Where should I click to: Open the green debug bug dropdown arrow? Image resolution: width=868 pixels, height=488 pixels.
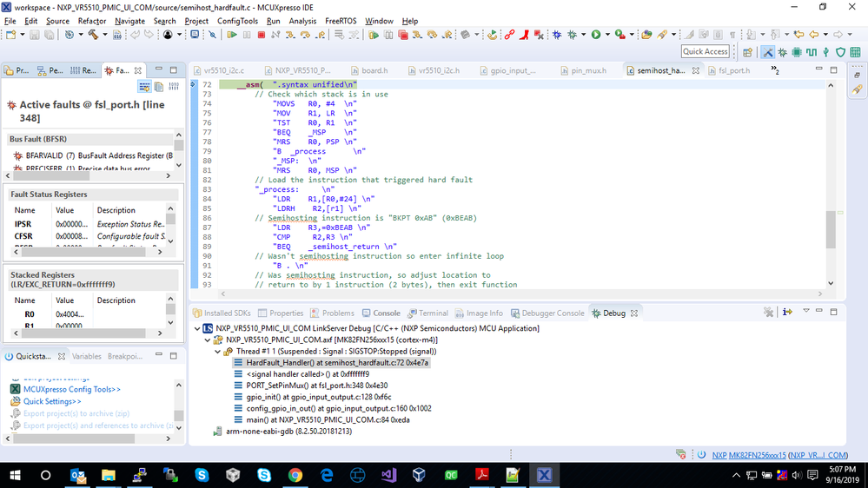[x=584, y=35]
